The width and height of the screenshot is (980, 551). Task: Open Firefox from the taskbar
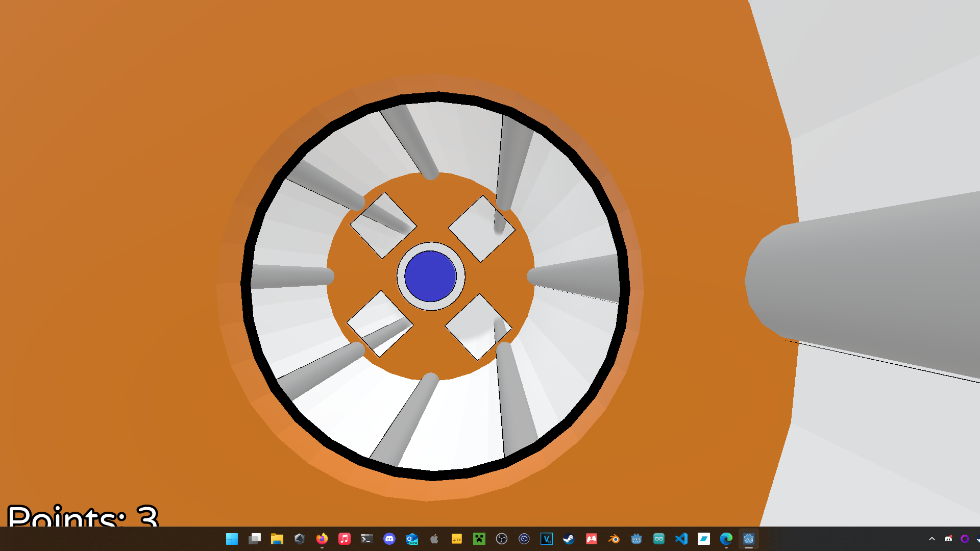coord(322,539)
